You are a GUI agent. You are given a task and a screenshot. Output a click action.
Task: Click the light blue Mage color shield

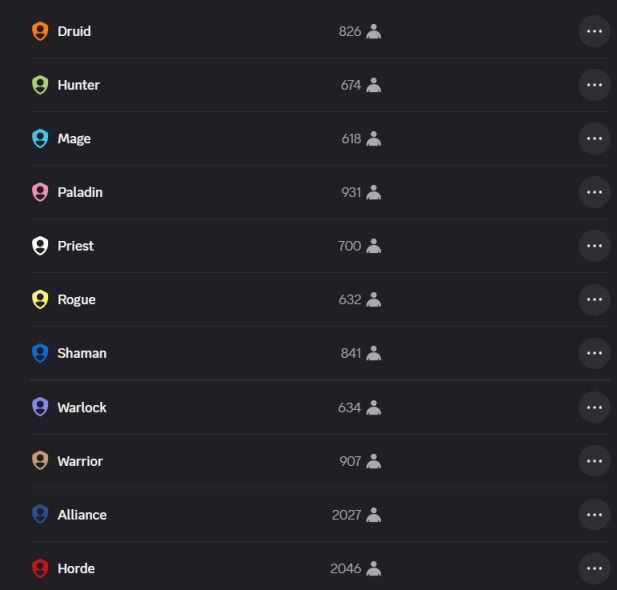tap(40, 139)
